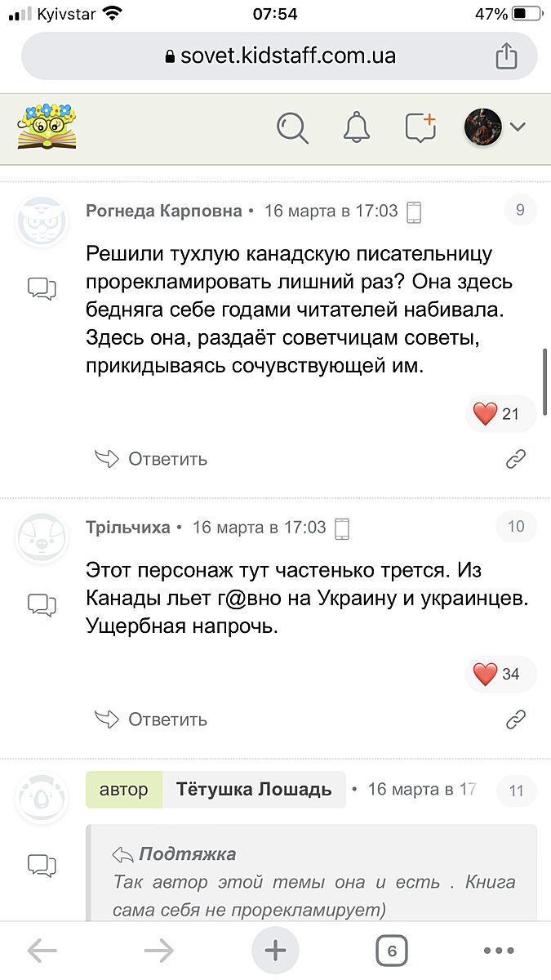Image resolution: width=551 pixels, height=980 pixels.
Task: Open Рогнеда Карповна's user profile name
Action: (x=163, y=211)
